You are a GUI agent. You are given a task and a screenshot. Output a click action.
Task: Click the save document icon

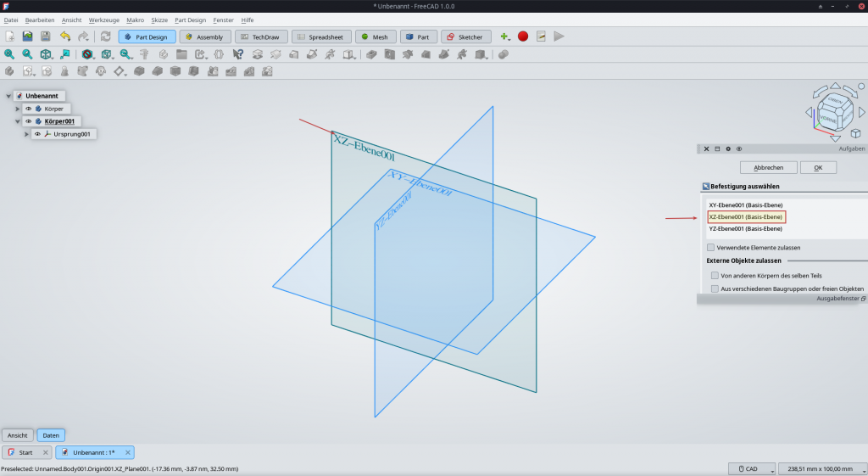[46, 36]
